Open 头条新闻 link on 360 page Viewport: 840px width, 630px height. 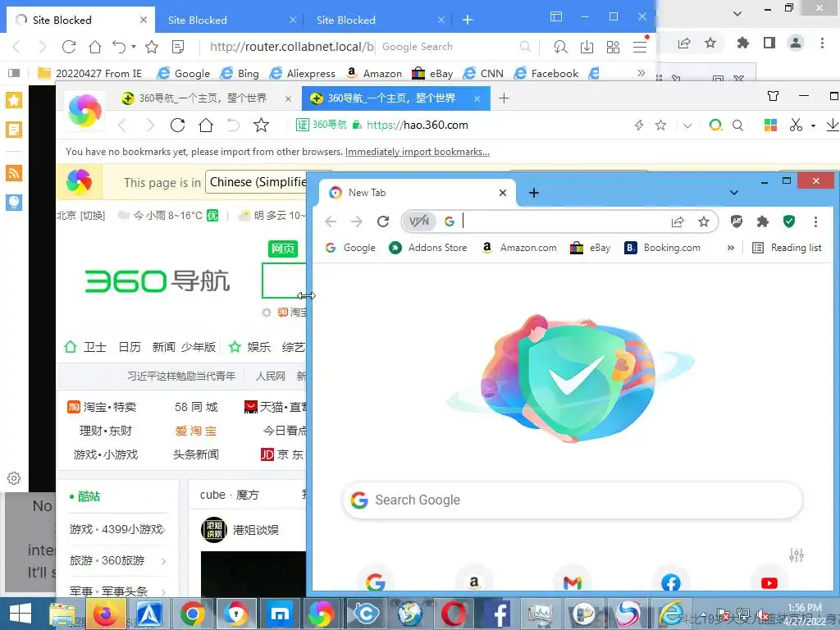click(x=196, y=454)
